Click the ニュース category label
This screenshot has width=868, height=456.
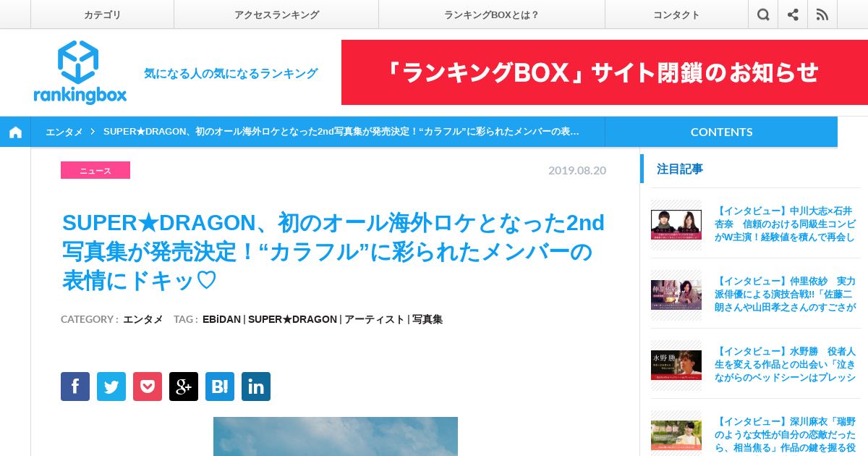(x=95, y=170)
